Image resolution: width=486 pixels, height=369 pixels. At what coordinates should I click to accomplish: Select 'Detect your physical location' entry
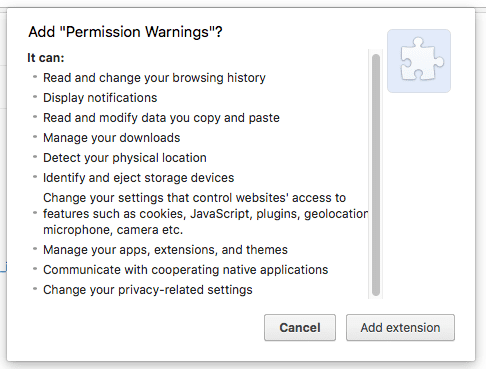(125, 158)
